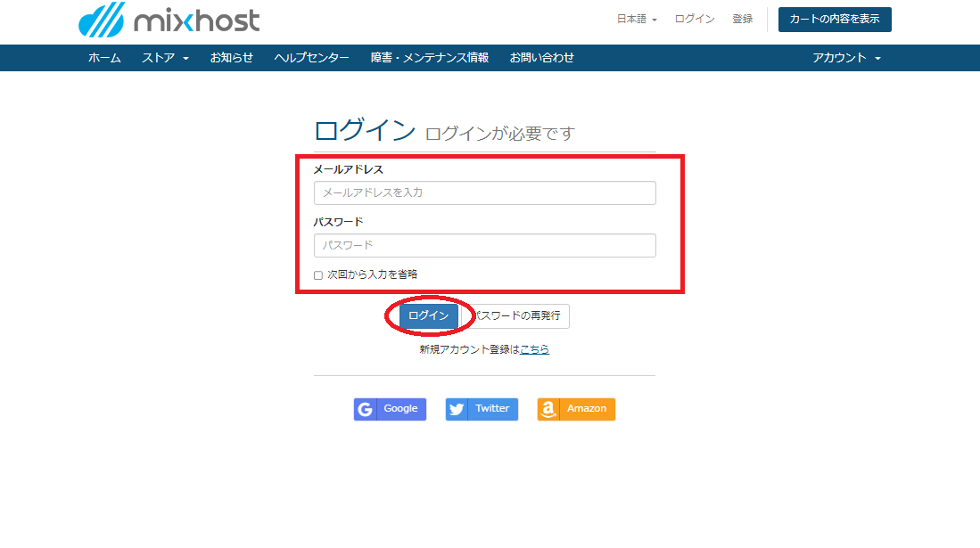Click パスワードの再発行 button
980x548 pixels.
coord(520,316)
